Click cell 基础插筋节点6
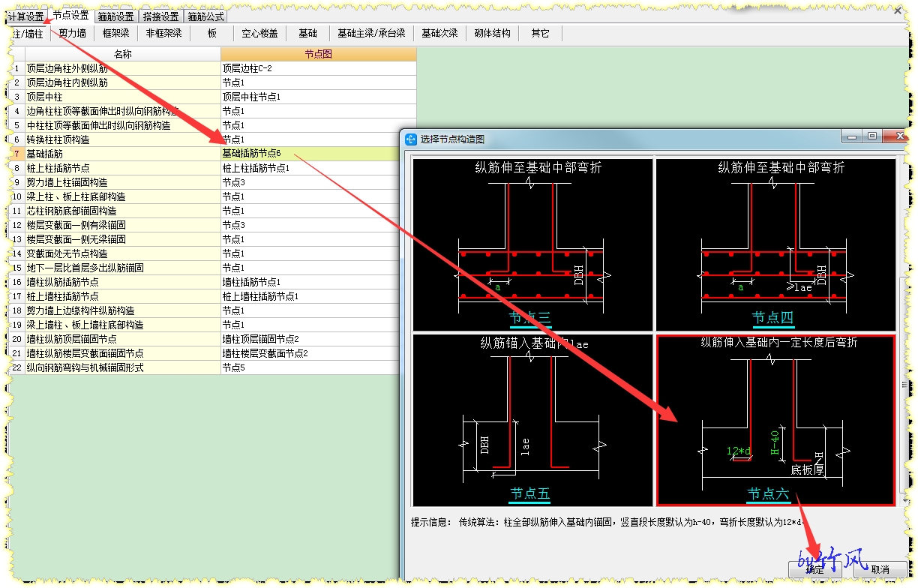Screen dimensions: 918x588 click(x=311, y=154)
